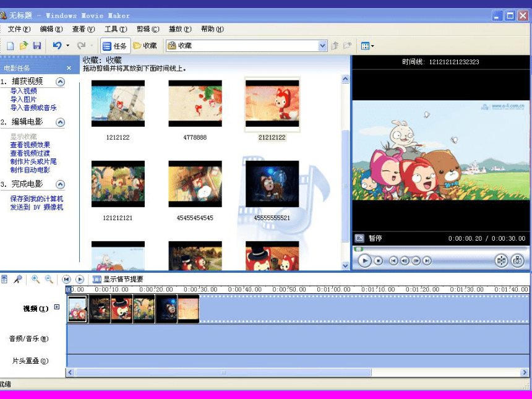Open the 文件(F) menu
This screenshot has height=399, width=532.
tap(19, 29)
